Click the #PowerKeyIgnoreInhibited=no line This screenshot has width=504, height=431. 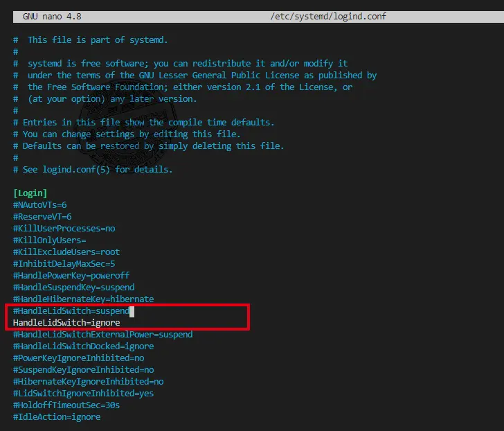point(78,358)
